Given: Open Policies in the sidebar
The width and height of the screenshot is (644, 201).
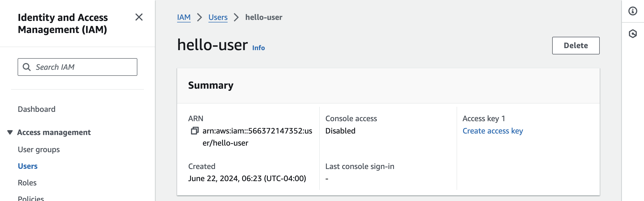Looking at the screenshot, I should [31, 198].
